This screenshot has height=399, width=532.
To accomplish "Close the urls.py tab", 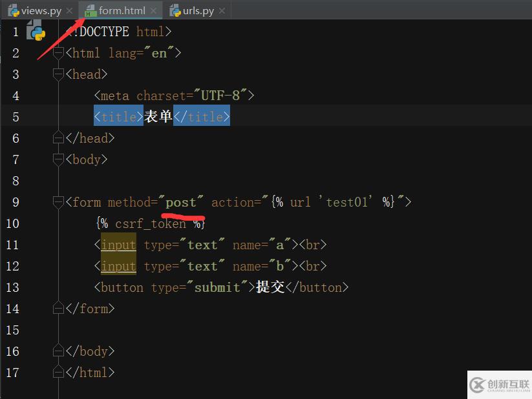I will [x=222, y=11].
